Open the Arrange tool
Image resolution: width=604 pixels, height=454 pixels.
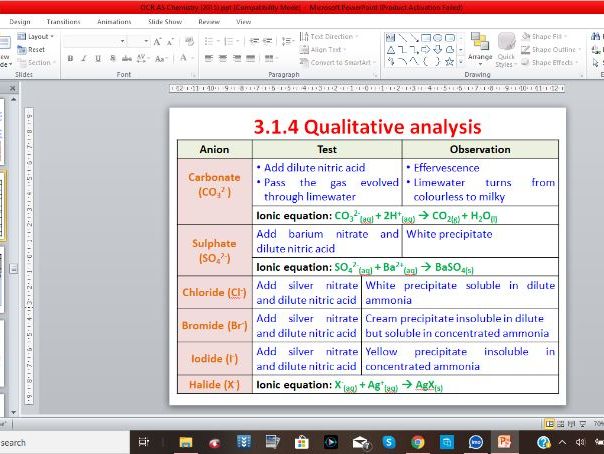[480, 46]
